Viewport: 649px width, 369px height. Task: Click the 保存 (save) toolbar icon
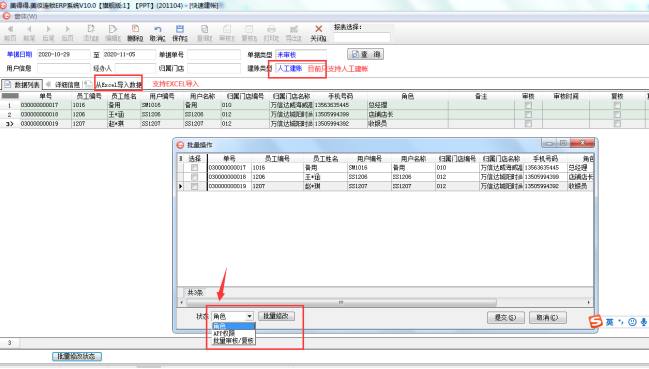180,33
